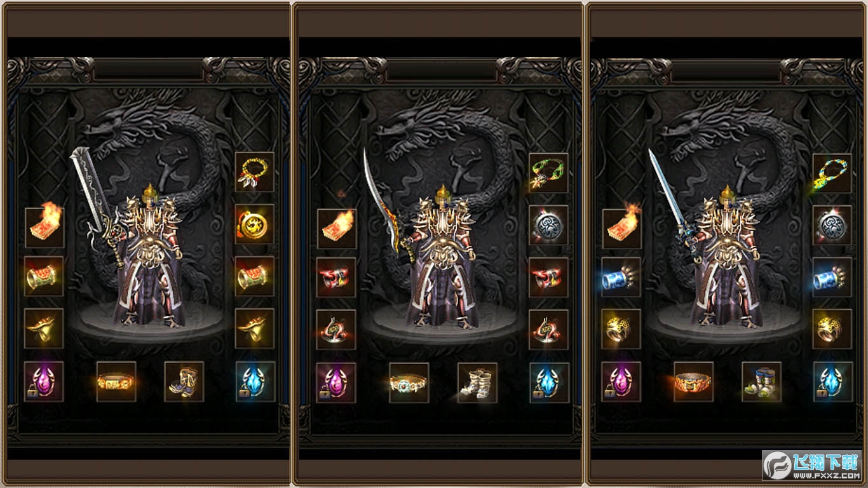
Task: Click the multicolor necklace in right panel
Action: [832, 173]
